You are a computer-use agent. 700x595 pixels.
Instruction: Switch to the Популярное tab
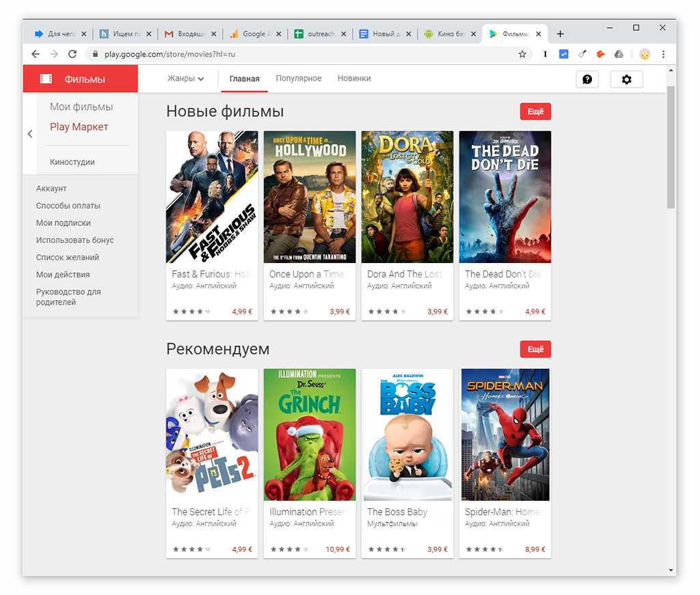298,79
